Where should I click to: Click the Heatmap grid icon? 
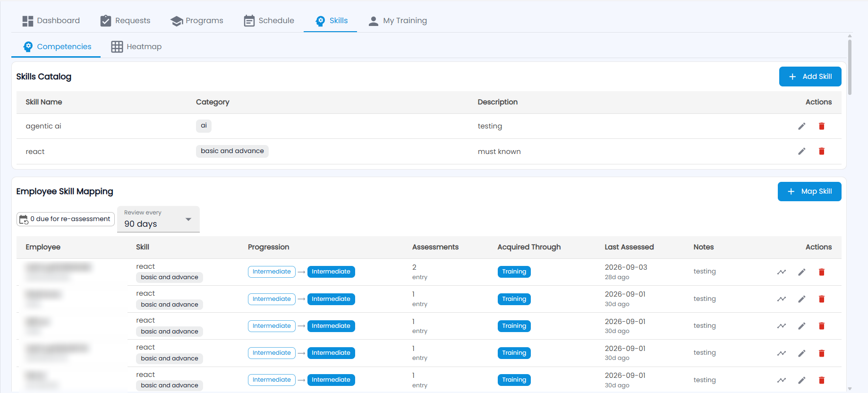[117, 47]
